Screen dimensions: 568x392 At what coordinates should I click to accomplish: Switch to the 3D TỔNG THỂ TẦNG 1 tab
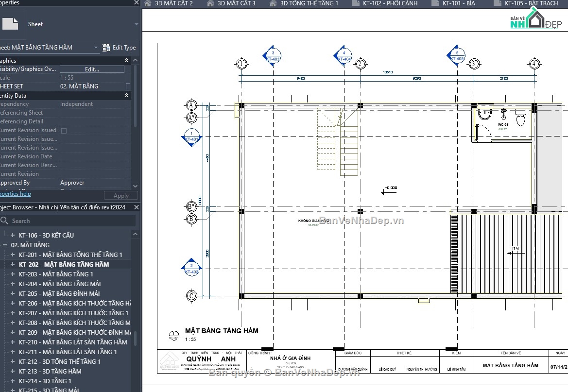tap(304, 3)
